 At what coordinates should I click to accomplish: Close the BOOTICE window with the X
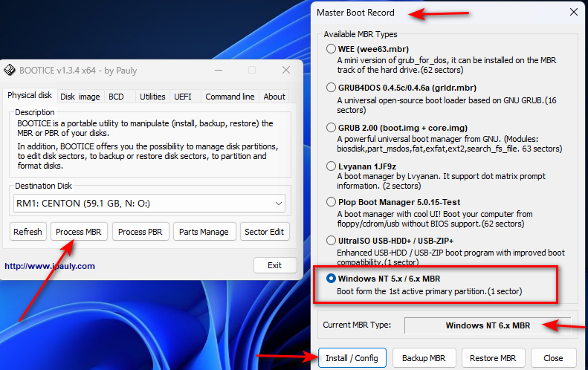(x=286, y=70)
